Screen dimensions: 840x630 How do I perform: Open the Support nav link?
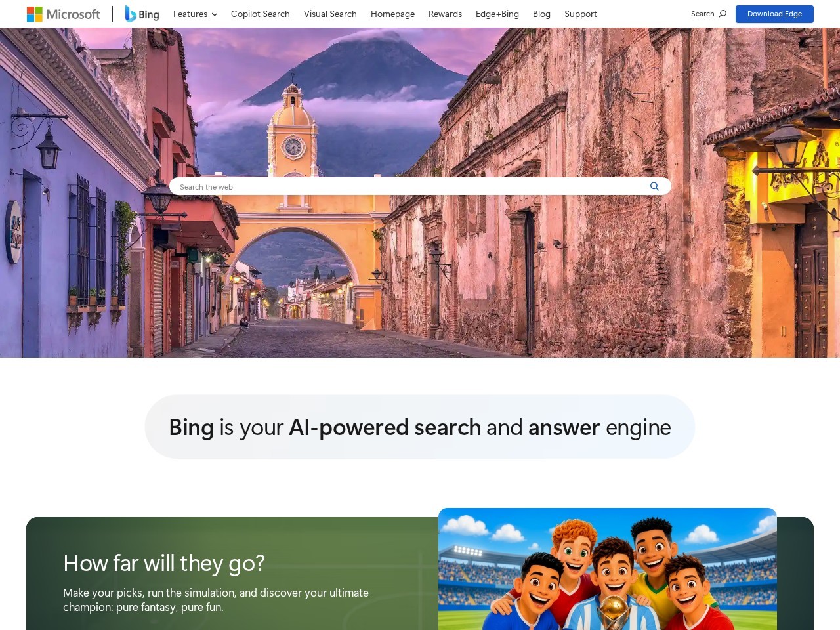tap(581, 14)
